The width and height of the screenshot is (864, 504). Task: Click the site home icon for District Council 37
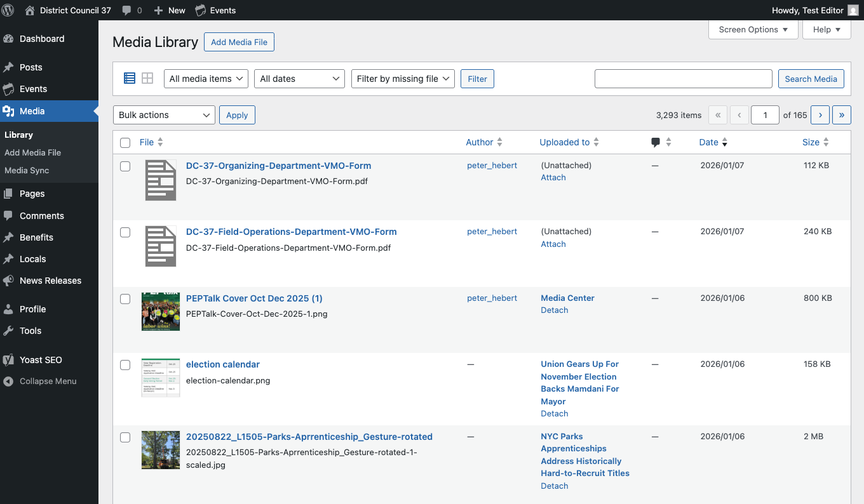coord(29,10)
